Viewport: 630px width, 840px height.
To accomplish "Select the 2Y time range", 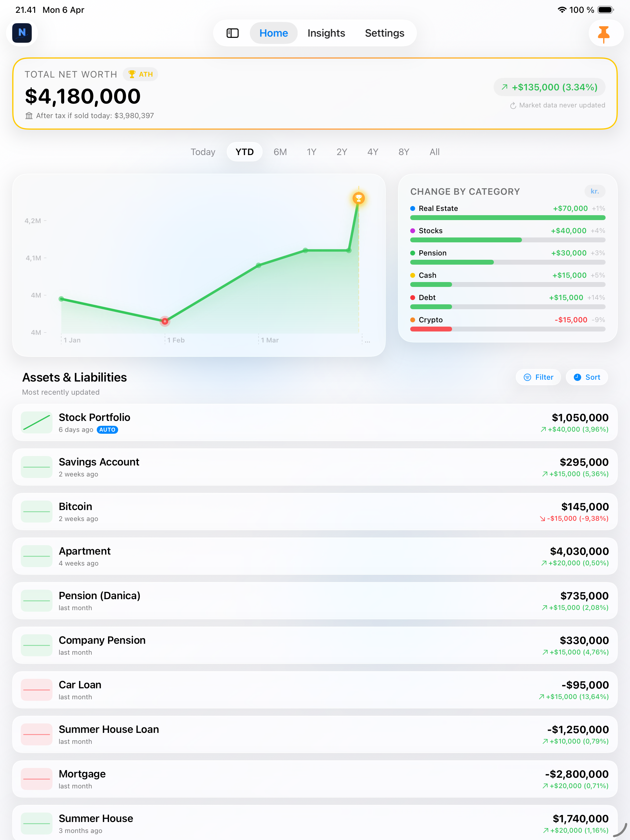I will point(342,152).
